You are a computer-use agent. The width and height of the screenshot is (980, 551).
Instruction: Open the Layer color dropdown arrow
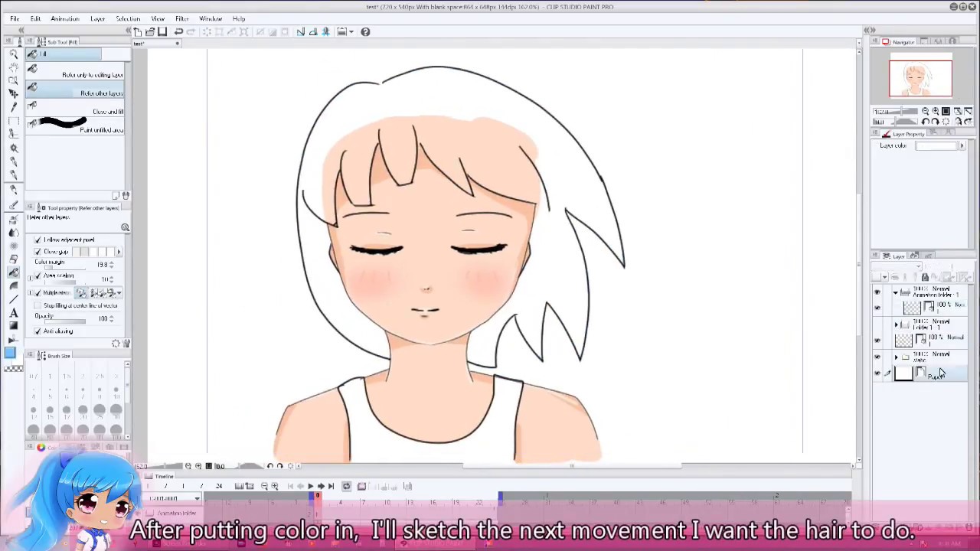point(962,146)
